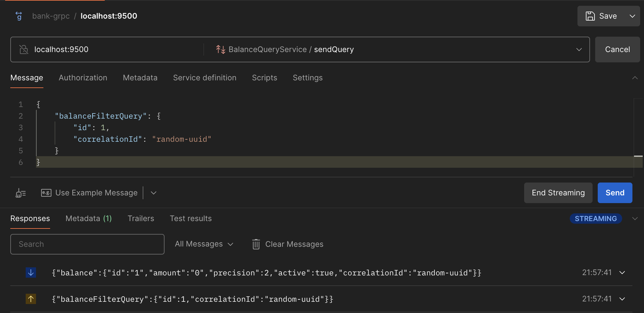Click the blue Send button

(x=615, y=193)
